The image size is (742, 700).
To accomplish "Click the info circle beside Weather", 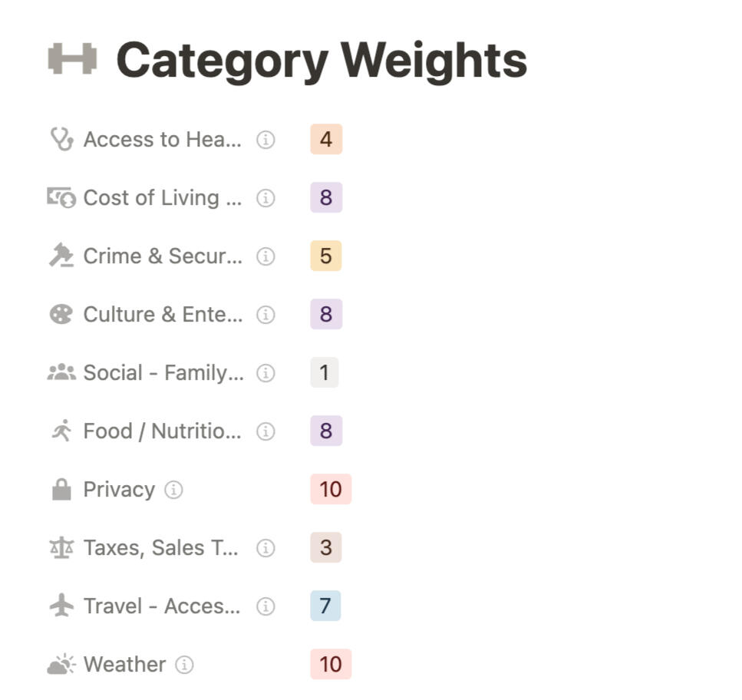I will (x=183, y=665).
